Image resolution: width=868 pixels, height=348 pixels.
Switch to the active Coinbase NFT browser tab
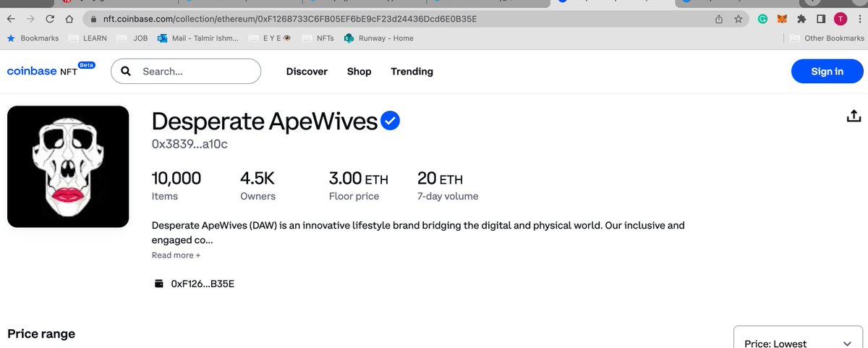pyautogui.click(x=611, y=3)
